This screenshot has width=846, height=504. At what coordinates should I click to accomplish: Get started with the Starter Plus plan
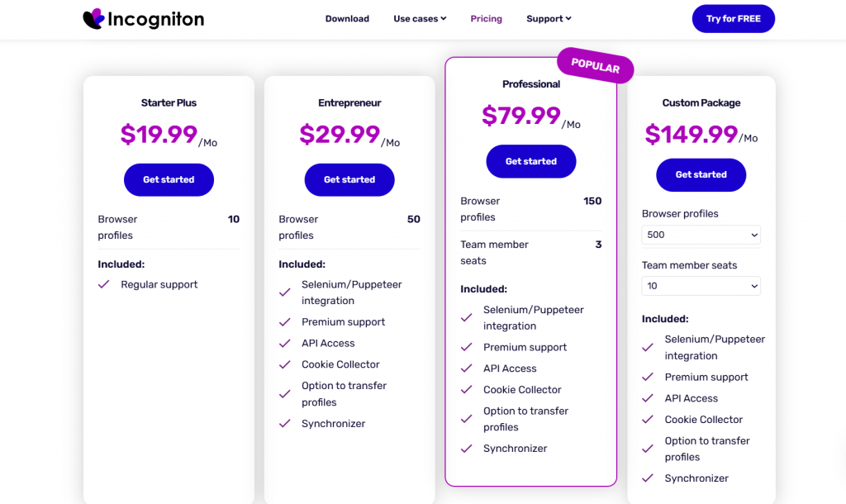(169, 179)
